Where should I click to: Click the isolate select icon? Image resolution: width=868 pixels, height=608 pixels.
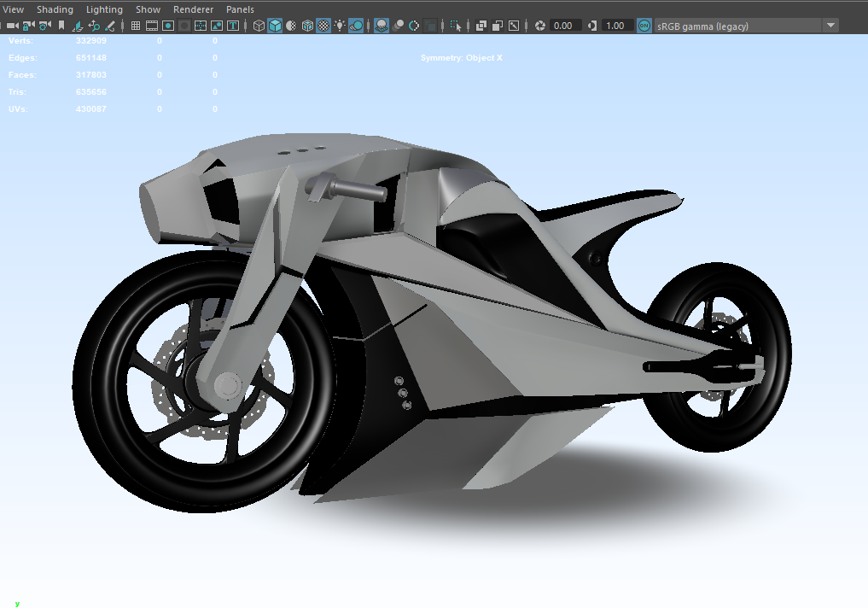point(456,26)
